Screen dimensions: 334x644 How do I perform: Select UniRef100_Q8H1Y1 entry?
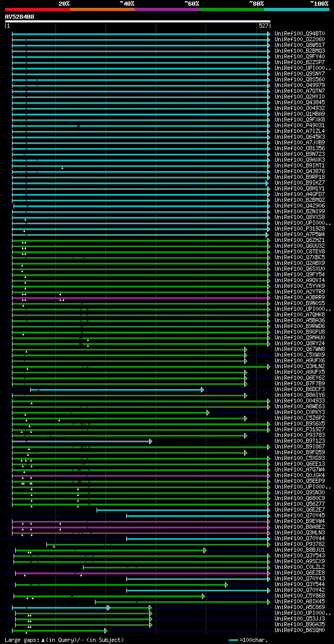click(x=300, y=188)
